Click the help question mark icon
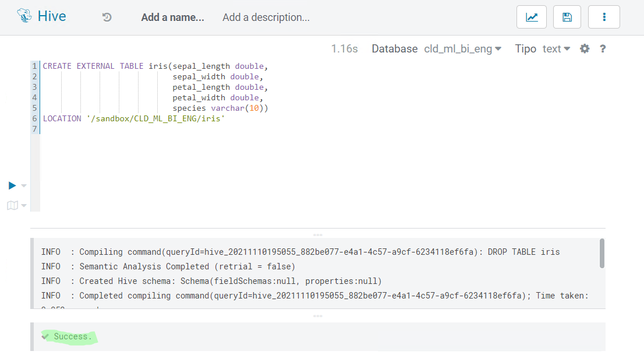The height and width of the screenshot is (358, 644). point(602,49)
